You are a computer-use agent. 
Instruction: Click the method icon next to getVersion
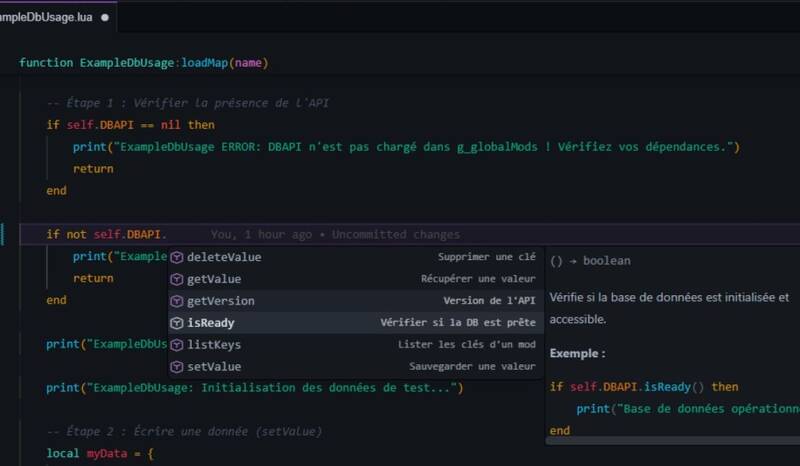click(x=177, y=301)
